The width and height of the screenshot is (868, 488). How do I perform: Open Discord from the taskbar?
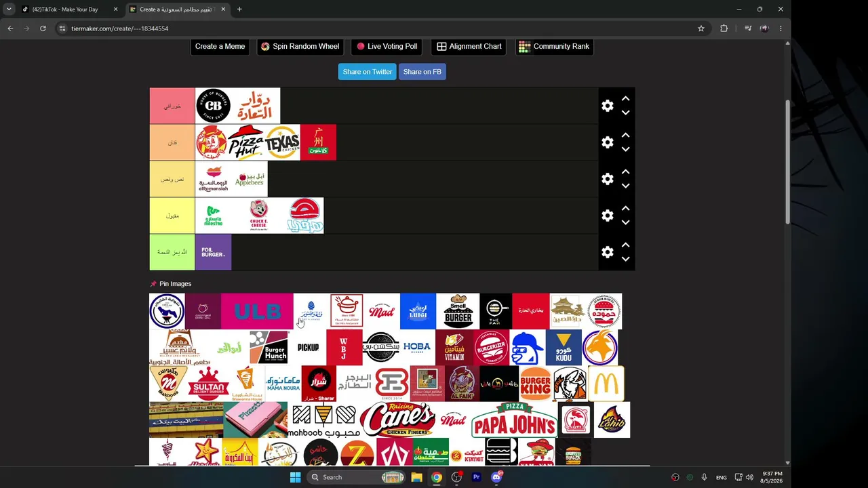(496, 477)
